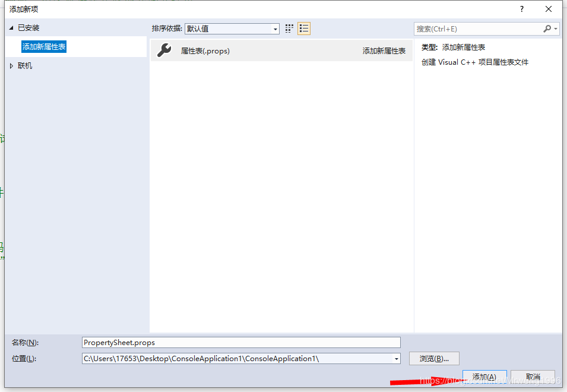Open search options dropdown arrow
The width and height of the screenshot is (567, 392).
pyautogui.click(x=556, y=29)
